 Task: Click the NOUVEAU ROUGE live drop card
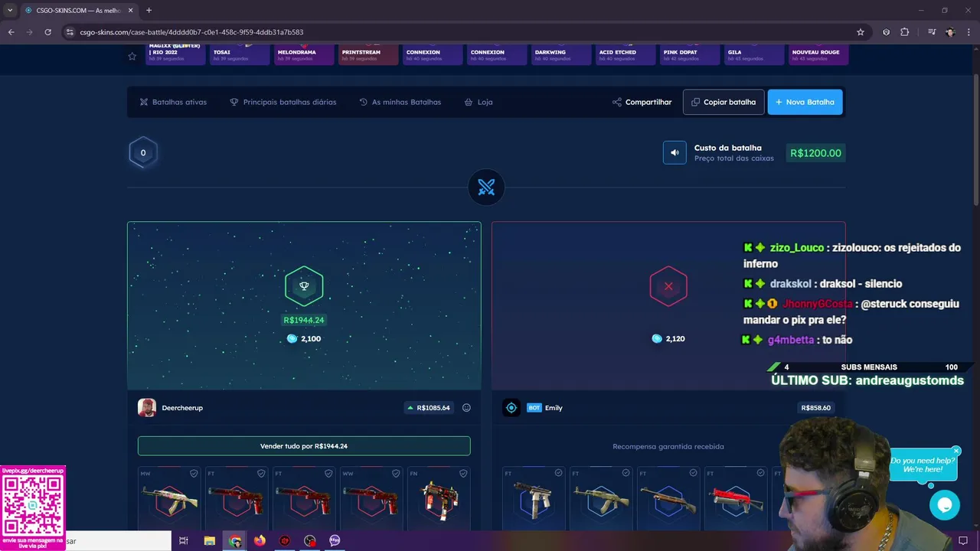tap(818, 54)
